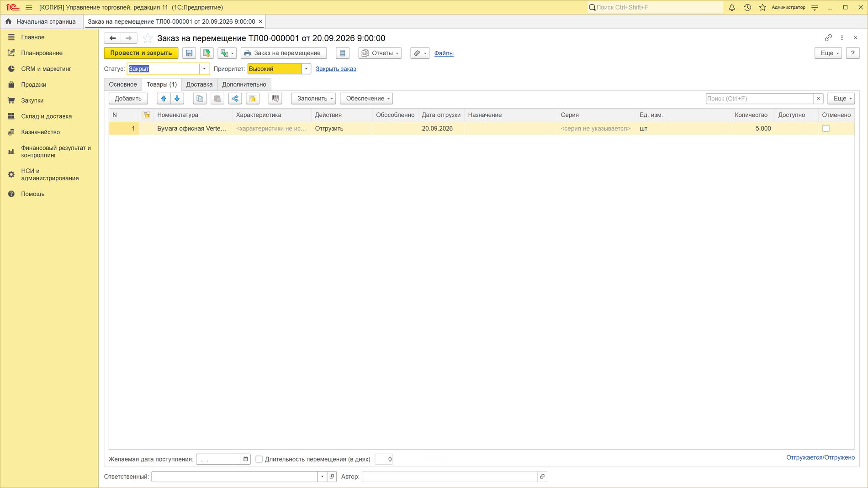The height and width of the screenshot is (488, 868).
Task: Copy rows icon in goods toolbar
Action: 200,99
